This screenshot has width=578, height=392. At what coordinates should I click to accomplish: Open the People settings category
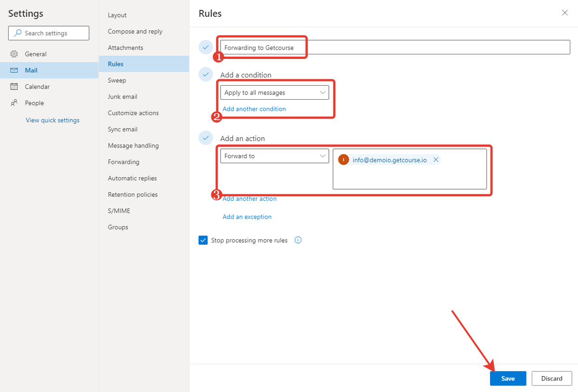[x=49, y=103]
